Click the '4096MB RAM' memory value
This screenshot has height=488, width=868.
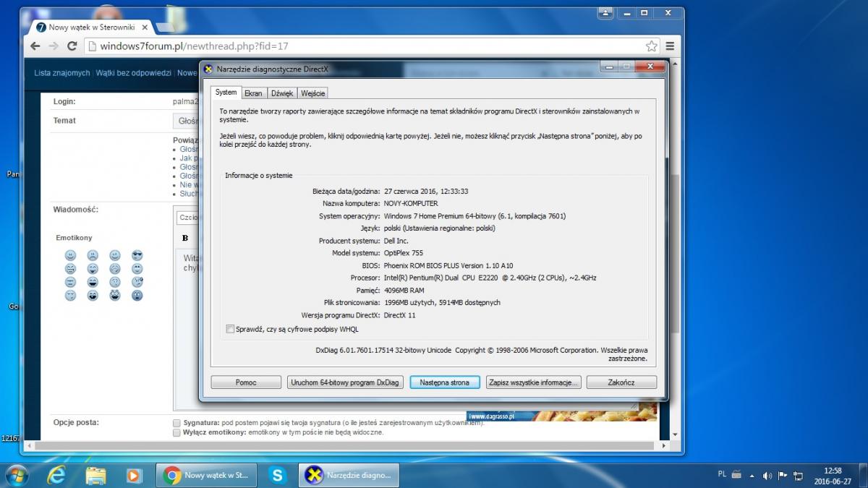(x=404, y=290)
